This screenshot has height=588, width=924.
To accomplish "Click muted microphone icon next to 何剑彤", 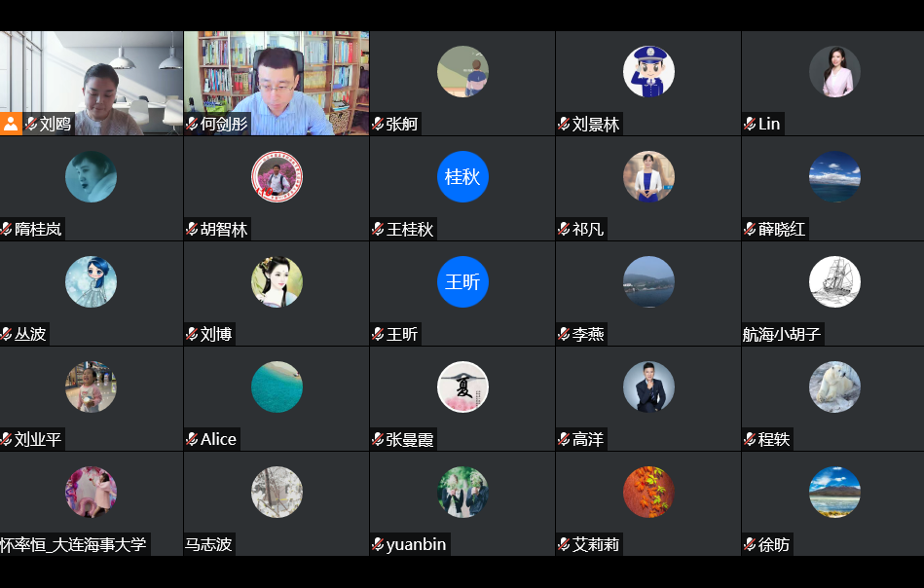I will [192, 124].
